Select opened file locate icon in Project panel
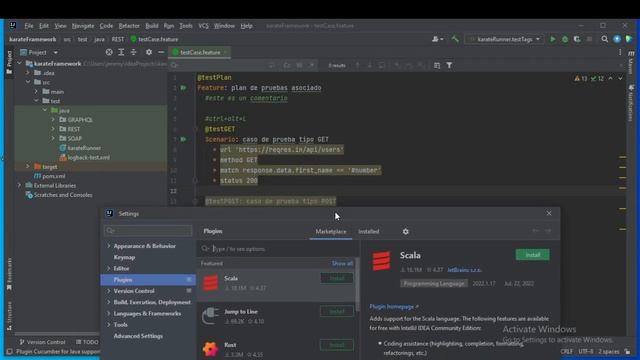 click(x=109, y=52)
